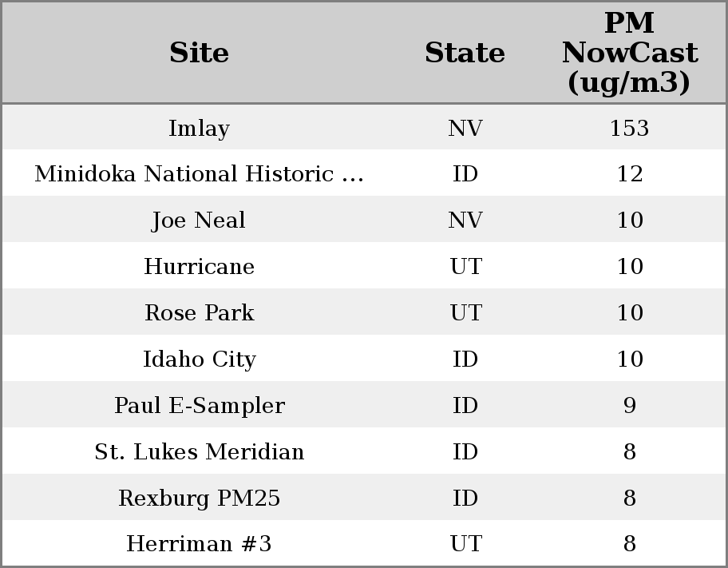
Task: Click the State column header
Action: pyautogui.click(x=465, y=53)
